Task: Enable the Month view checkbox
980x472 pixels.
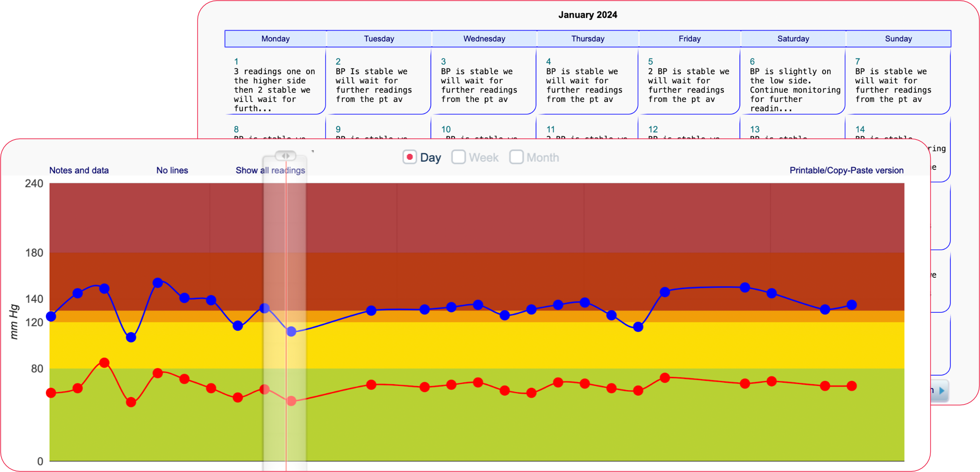Action: click(516, 157)
